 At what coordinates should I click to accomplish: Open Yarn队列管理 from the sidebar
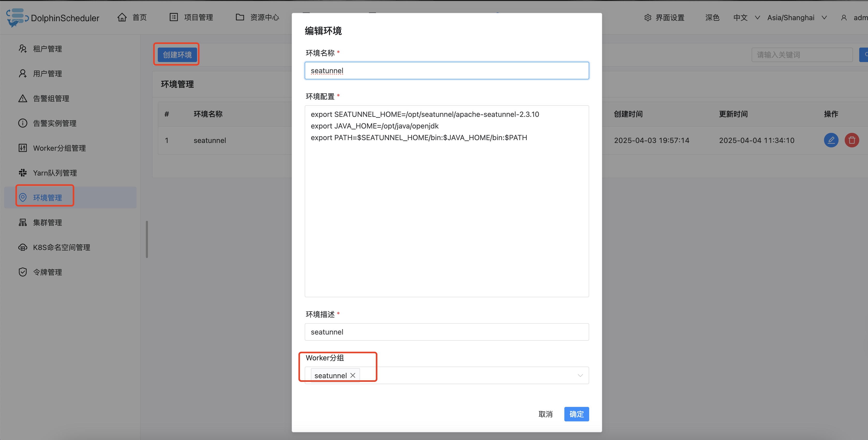pos(55,173)
